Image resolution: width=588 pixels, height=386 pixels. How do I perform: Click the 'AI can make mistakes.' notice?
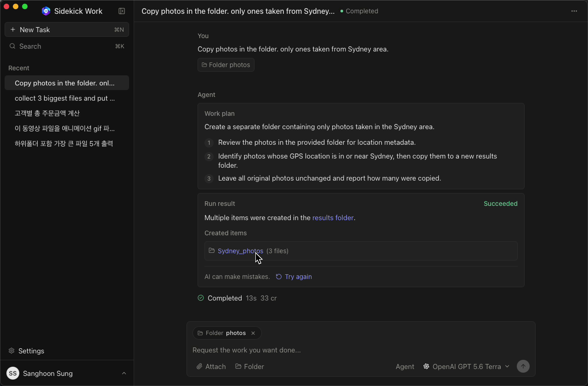(237, 277)
